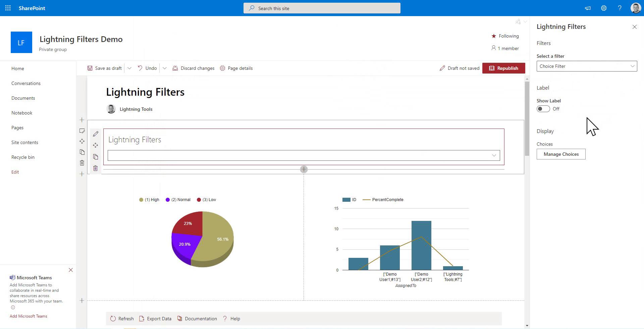Image resolution: width=644 pixels, height=329 pixels.
Task: Open the empty Lightning Filters choice dropdown
Action: 304,155
